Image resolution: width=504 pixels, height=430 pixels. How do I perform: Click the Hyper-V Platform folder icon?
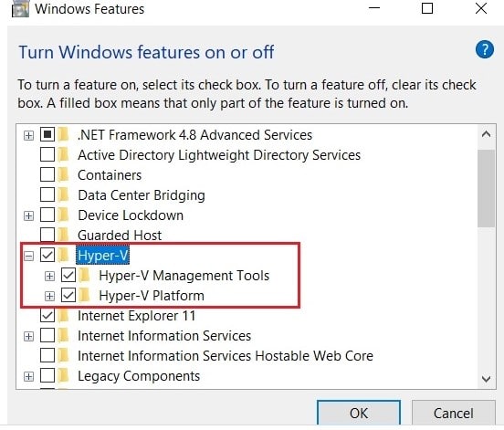pos(85,296)
